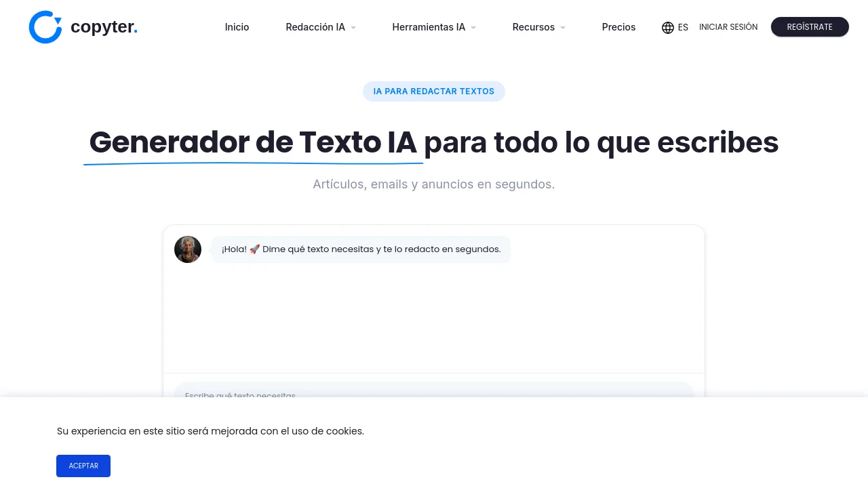Click the IA para redactar textos badge
The width and height of the screenshot is (868, 488).
coord(434,91)
